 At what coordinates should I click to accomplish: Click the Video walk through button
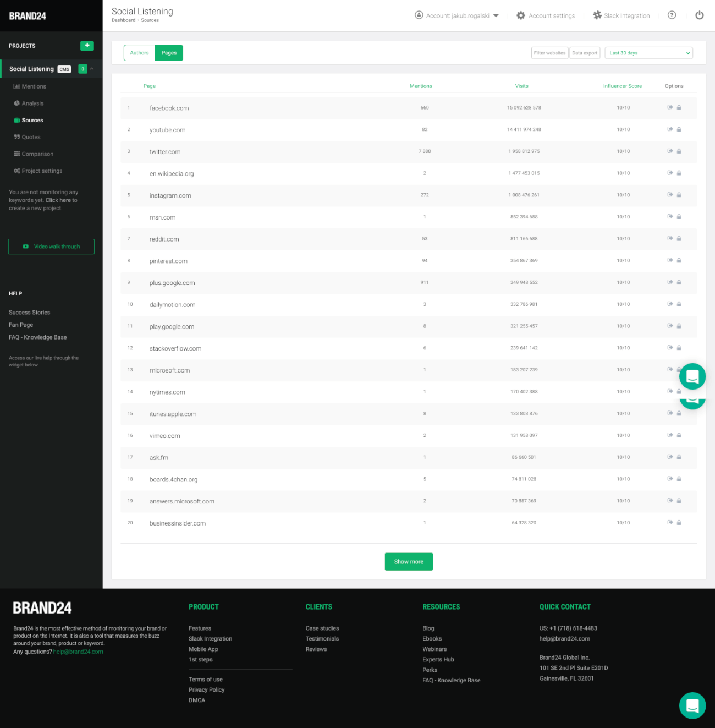tap(51, 247)
